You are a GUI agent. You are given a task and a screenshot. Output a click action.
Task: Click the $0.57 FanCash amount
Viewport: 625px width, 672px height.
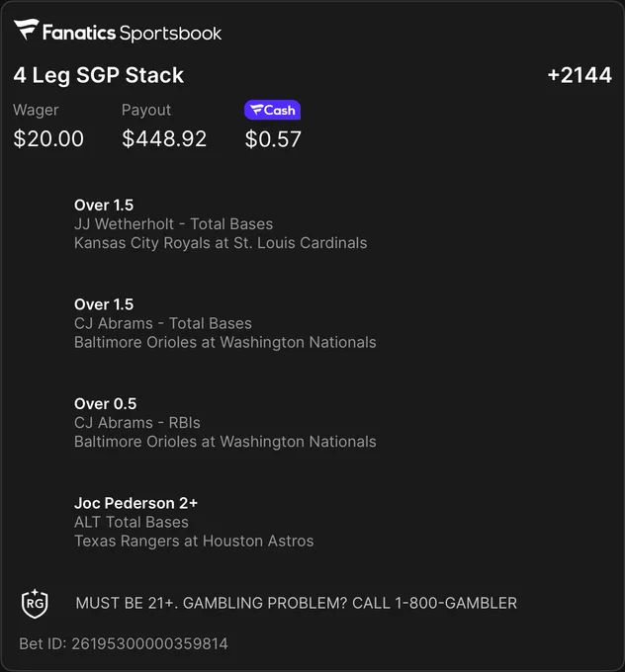tap(273, 139)
